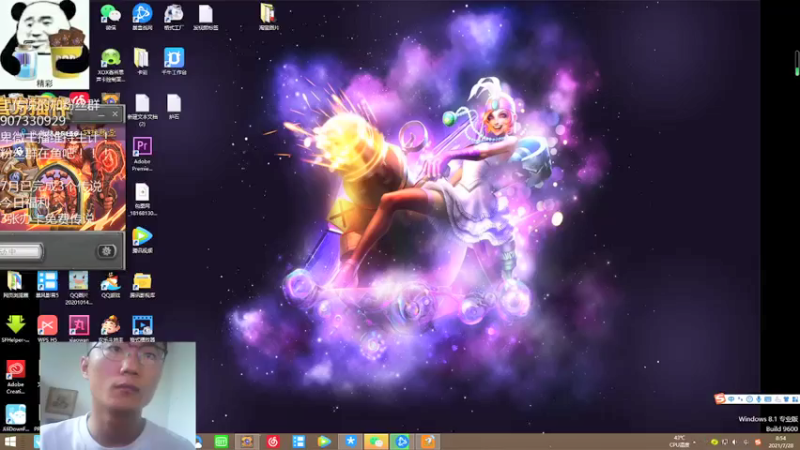This screenshot has width=800, height=450.
Task: Open the folder next to the green monster icon
Action: (x=142, y=61)
